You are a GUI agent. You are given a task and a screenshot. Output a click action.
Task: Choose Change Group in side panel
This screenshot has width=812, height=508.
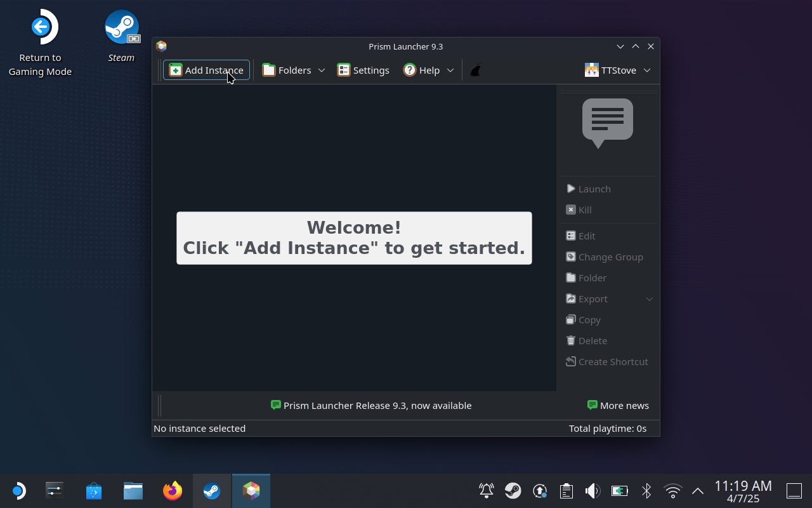tap(605, 257)
